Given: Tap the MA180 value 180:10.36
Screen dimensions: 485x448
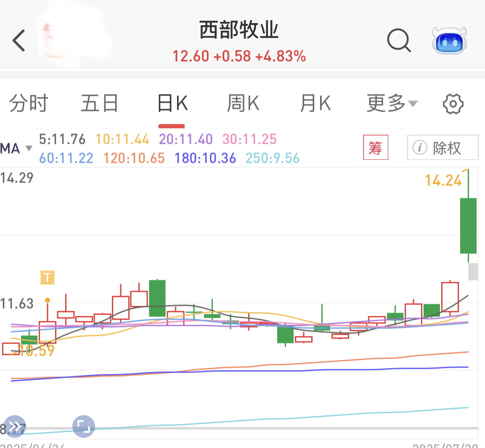Looking at the screenshot, I should point(205,158).
